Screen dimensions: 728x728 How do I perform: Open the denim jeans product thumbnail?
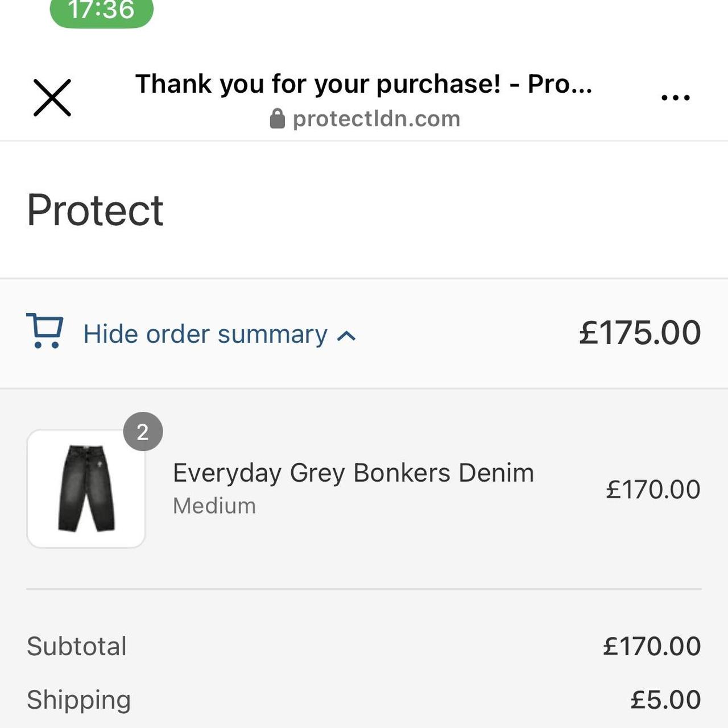click(x=85, y=487)
